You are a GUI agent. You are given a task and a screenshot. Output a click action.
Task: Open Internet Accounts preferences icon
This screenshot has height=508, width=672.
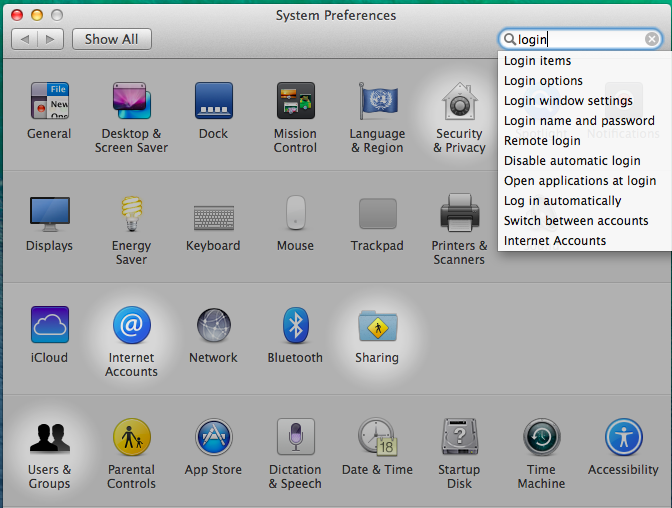132,325
